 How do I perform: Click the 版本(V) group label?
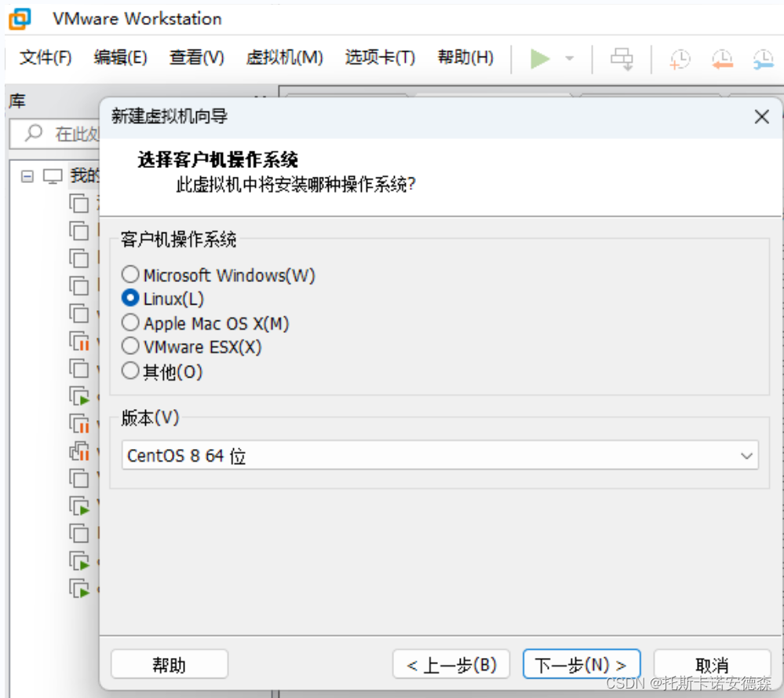(x=150, y=417)
